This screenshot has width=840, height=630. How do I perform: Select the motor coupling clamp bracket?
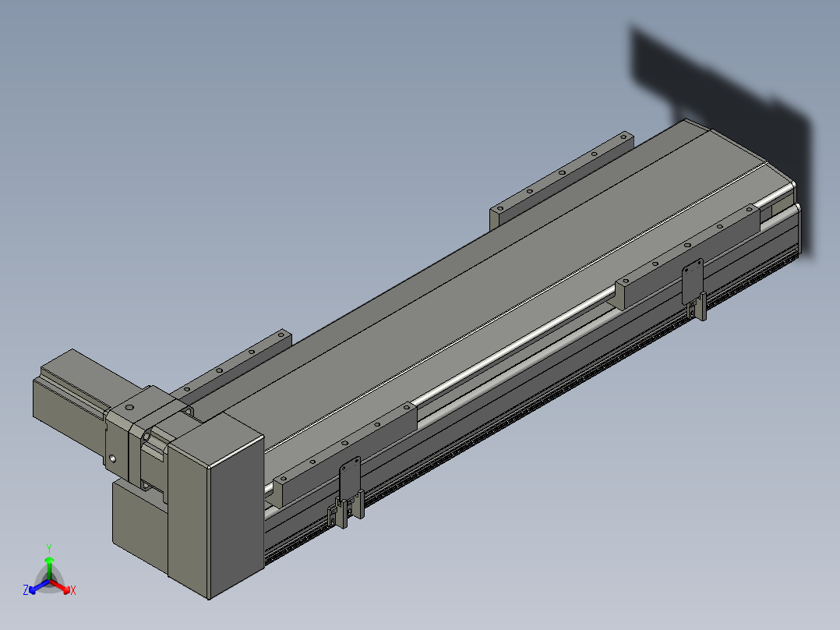pyautogui.click(x=130, y=434)
